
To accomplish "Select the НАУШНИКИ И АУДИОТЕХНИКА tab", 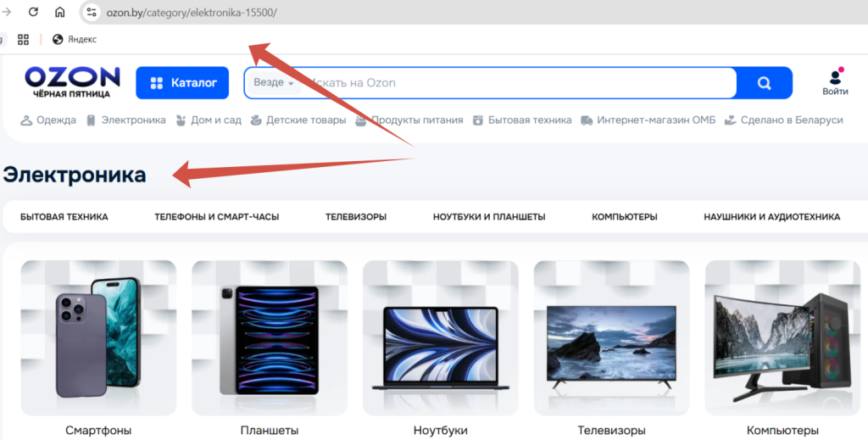I will coord(771,217).
